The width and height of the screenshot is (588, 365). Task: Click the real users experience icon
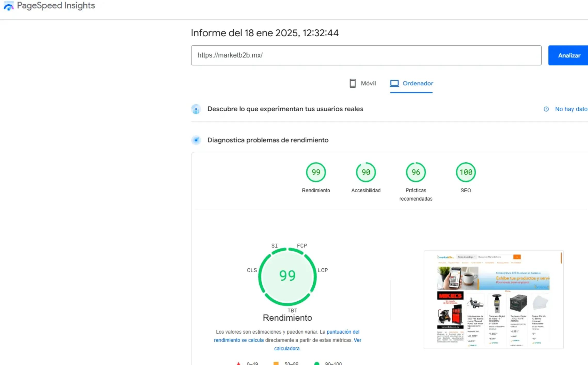196,109
